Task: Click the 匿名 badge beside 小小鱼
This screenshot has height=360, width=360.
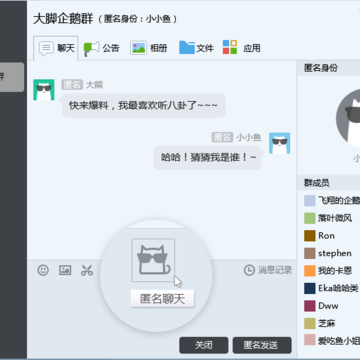Action: [x=222, y=137]
